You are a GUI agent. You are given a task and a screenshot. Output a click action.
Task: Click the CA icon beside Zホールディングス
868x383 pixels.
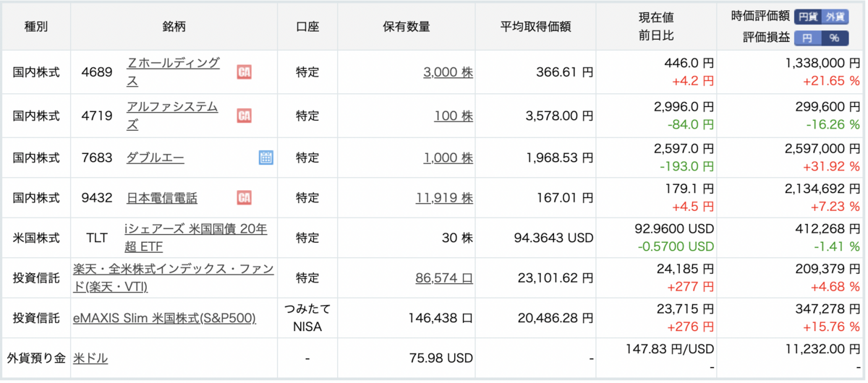pos(244,72)
